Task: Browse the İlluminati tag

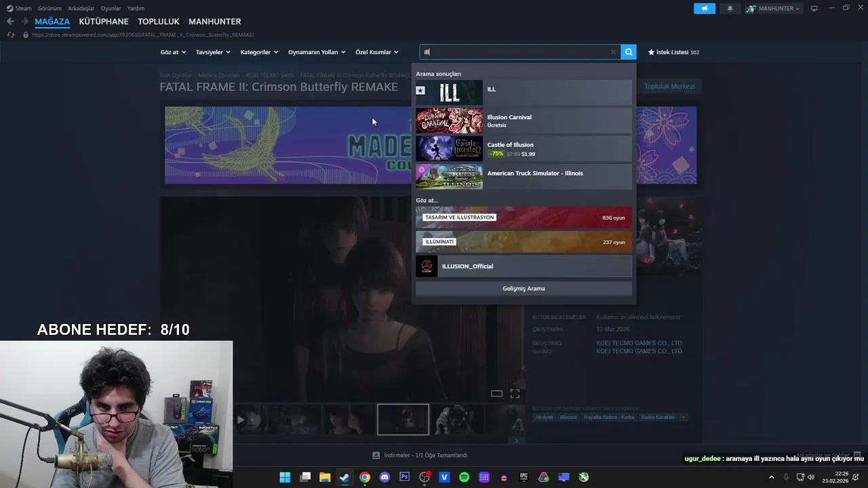Action: [x=524, y=242]
